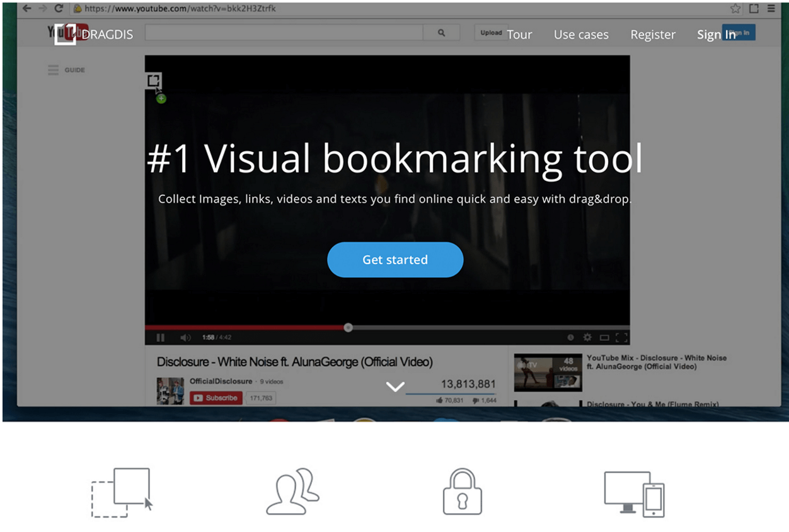Bookmark page with the star icon
The height and width of the screenshot is (532, 789).
click(735, 9)
